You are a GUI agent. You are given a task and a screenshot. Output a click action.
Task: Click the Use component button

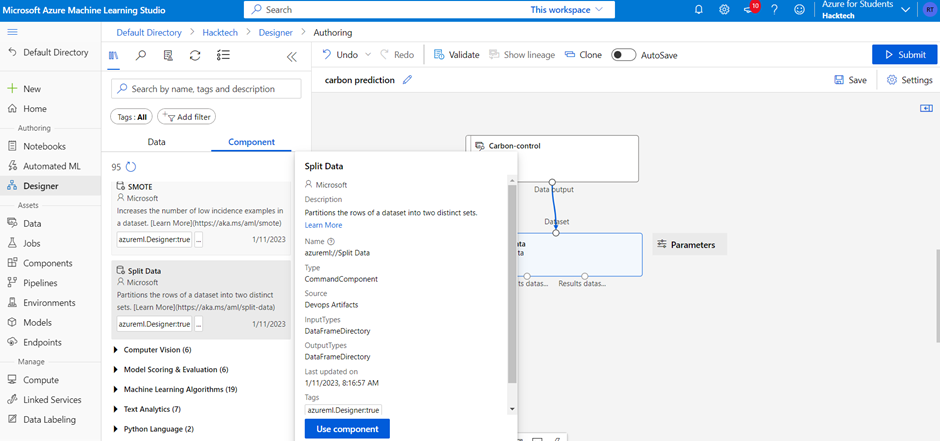347,429
